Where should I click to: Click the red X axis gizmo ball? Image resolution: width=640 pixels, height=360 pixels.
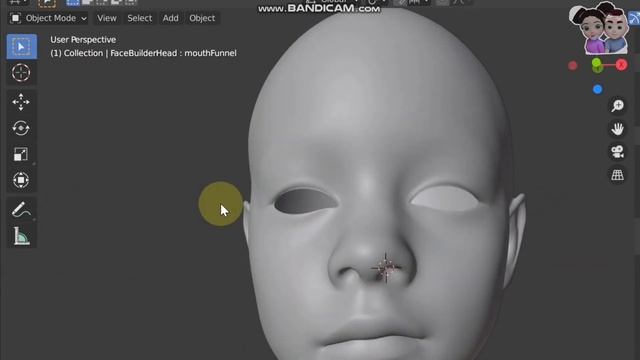click(x=622, y=65)
